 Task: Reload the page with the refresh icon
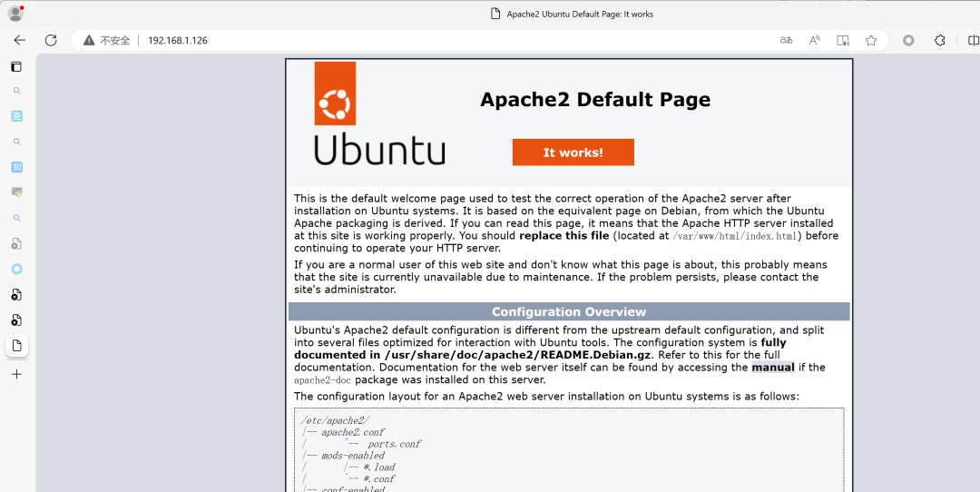[x=51, y=40]
